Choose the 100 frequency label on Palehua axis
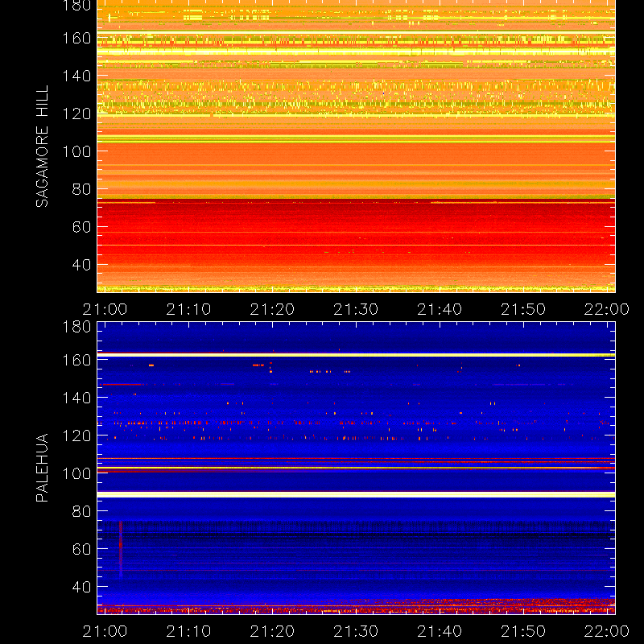The height and width of the screenshot is (644, 644). (x=76, y=473)
